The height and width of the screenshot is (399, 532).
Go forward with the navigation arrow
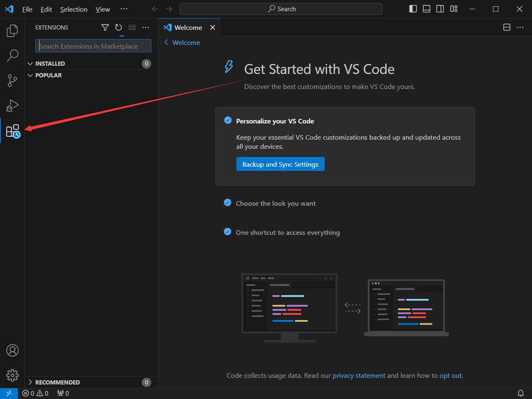pos(169,9)
